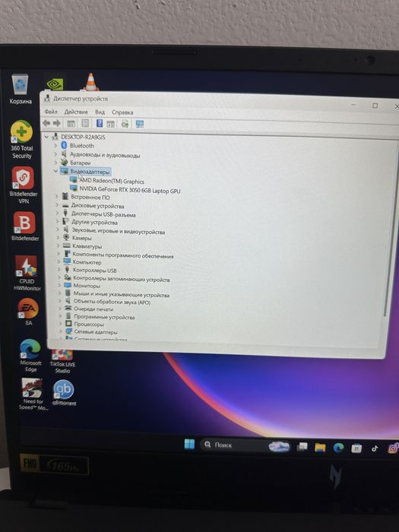Viewport: 399px width, 532px height.
Task: Scan for hardware changes with monitor icon
Action: [139, 124]
